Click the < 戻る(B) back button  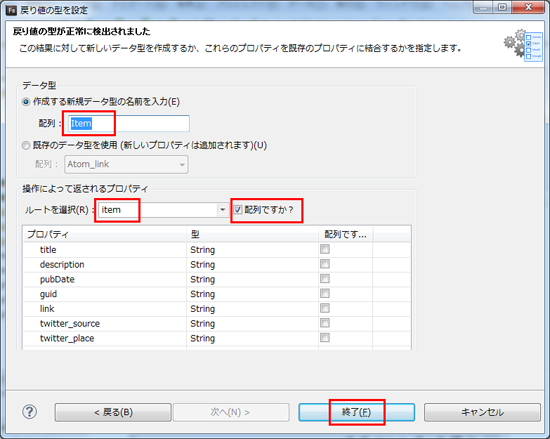click(113, 412)
